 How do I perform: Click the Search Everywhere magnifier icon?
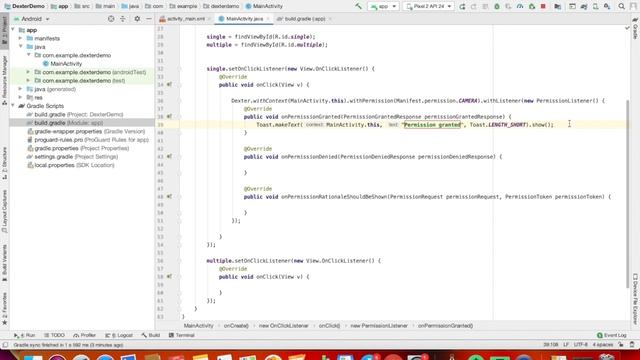tap(621, 7)
